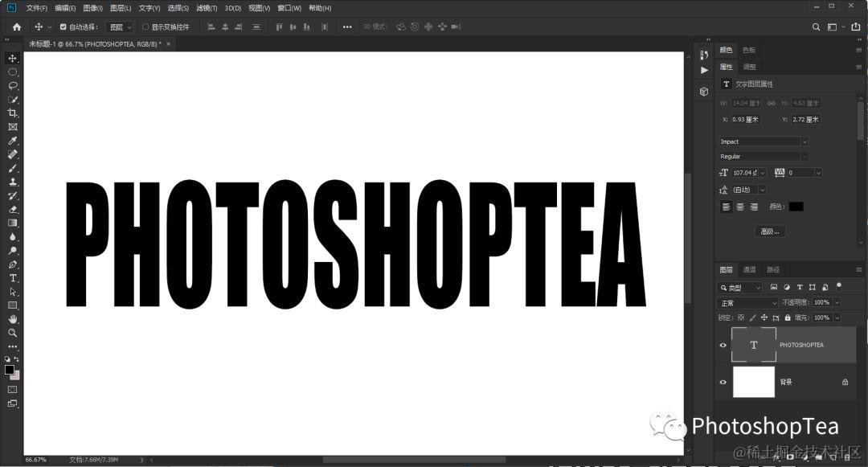Toggle lock transparent pixels in Layers panel

click(x=741, y=317)
